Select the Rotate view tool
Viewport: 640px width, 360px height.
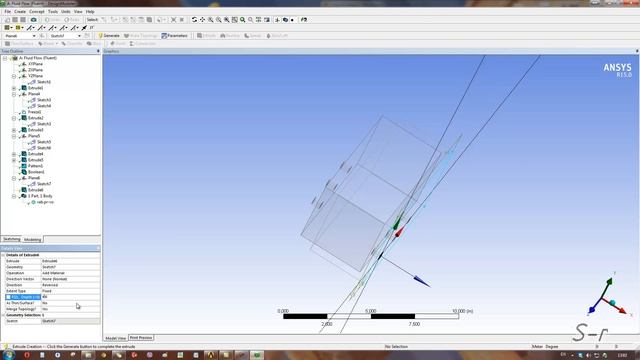(194, 20)
